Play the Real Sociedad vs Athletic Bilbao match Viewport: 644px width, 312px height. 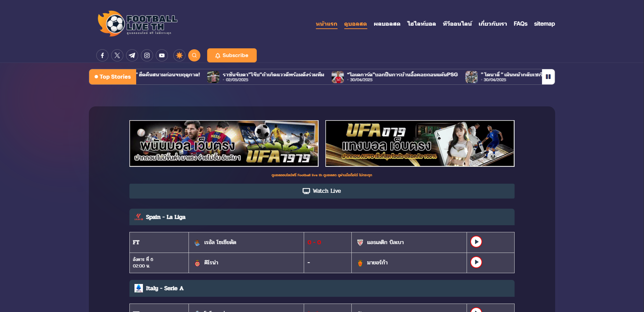(x=476, y=242)
